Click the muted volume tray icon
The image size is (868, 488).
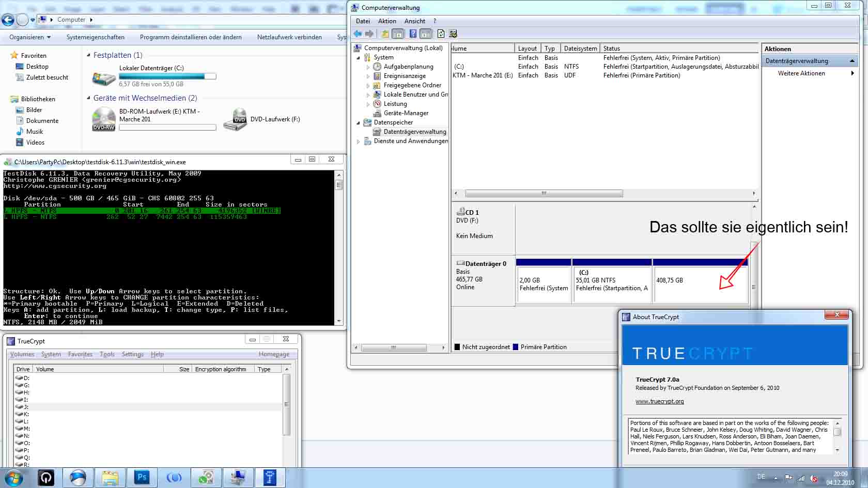(814, 478)
